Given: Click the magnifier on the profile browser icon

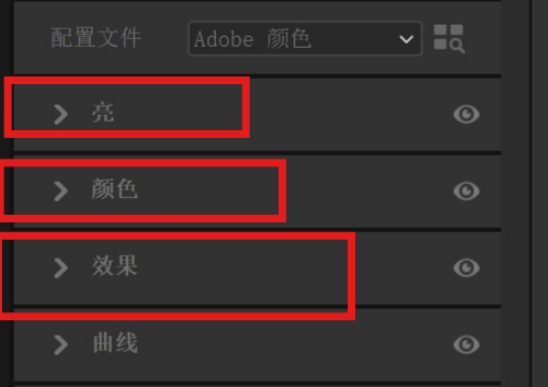Looking at the screenshot, I should click(457, 46).
